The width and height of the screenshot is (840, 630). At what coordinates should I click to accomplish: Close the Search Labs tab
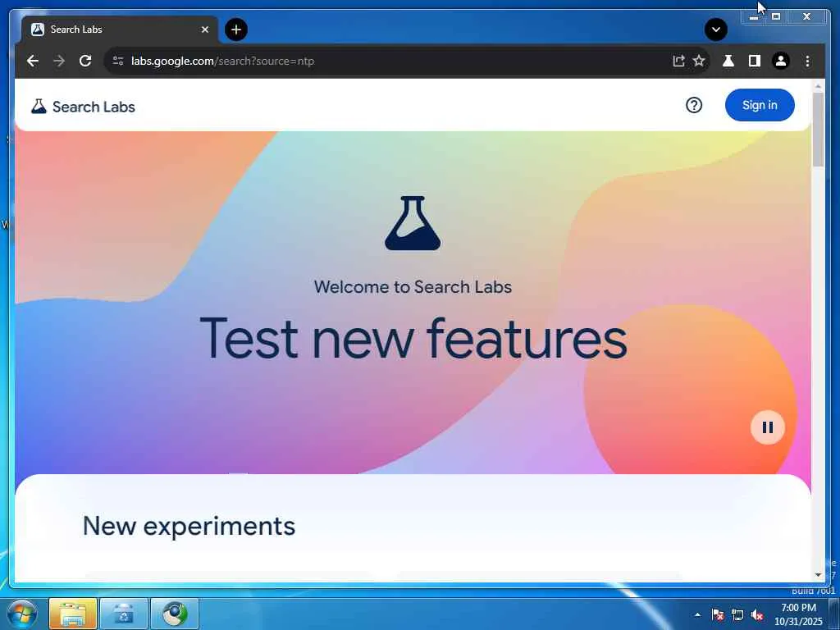click(x=204, y=30)
